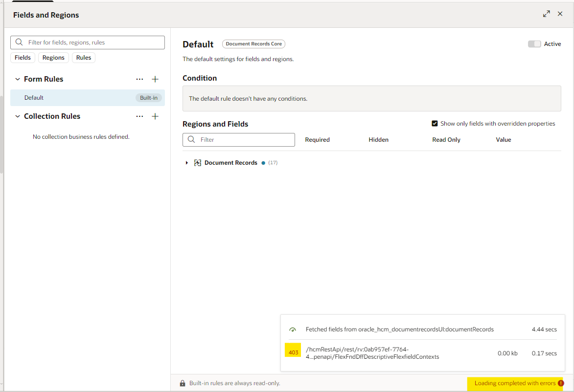
Task: Collapse the Form Rules section
Action: (18, 79)
